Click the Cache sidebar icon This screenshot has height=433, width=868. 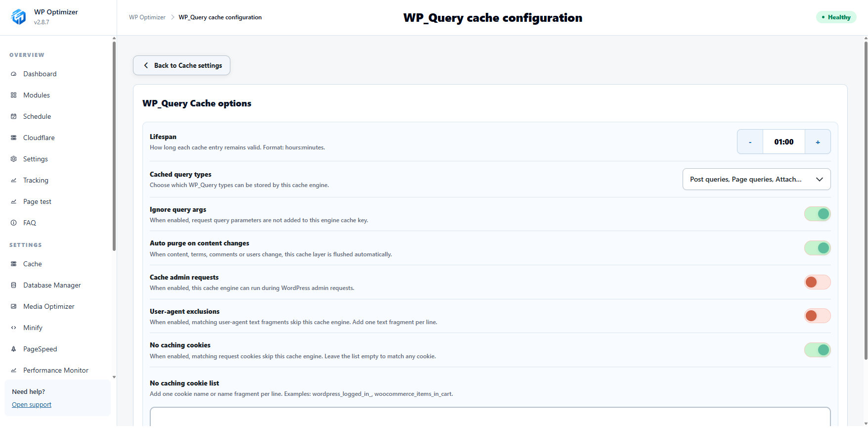coord(14,264)
